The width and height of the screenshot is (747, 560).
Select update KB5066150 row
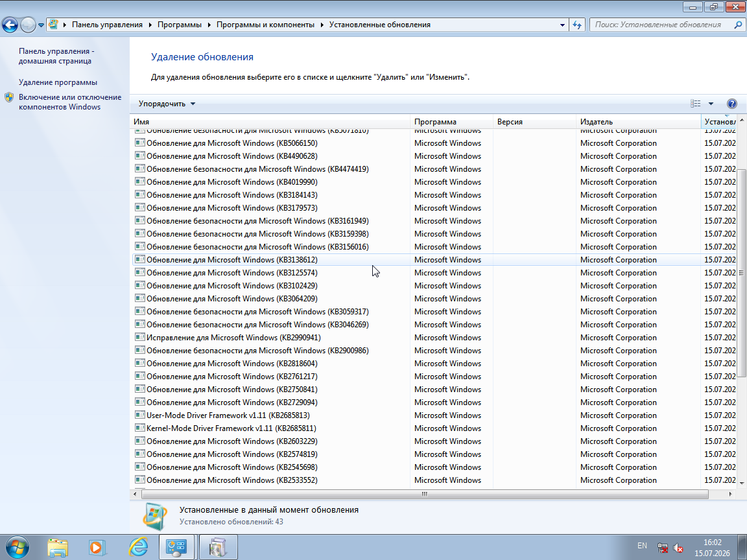pyautogui.click(x=434, y=143)
